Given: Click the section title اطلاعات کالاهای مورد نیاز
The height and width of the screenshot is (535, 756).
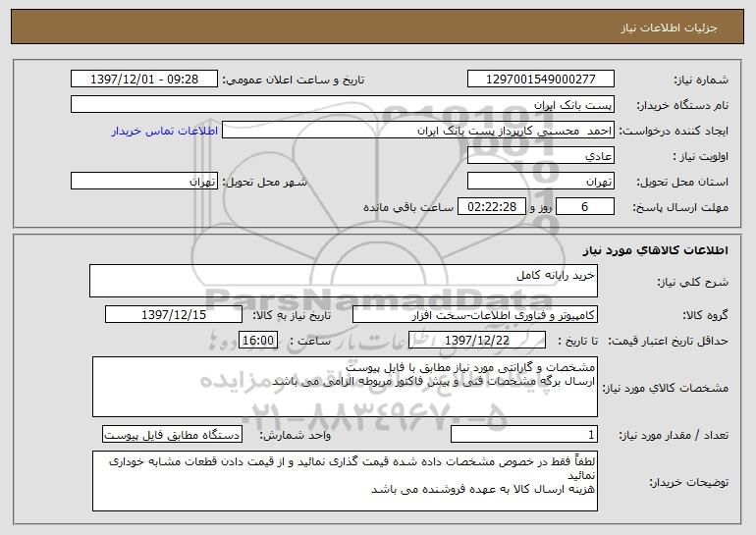Looking at the screenshot, I should pos(655,249).
